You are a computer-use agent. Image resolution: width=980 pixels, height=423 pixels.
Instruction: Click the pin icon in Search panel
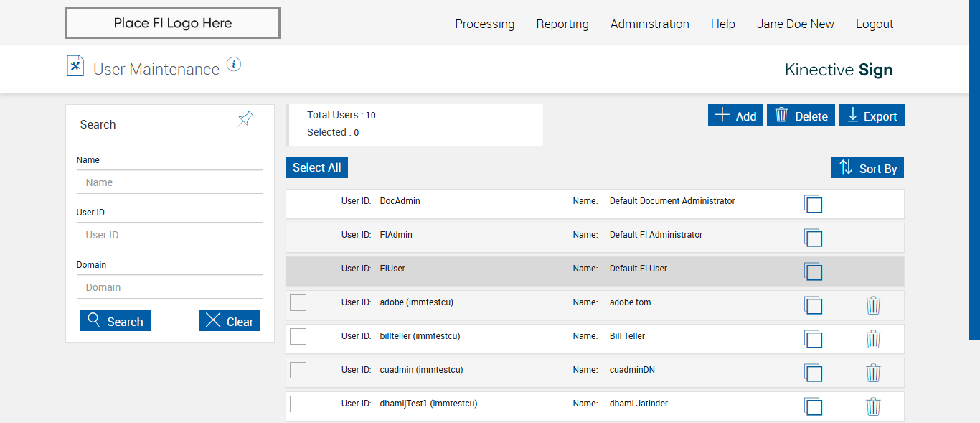pyautogui.click(x=246, y=119)
